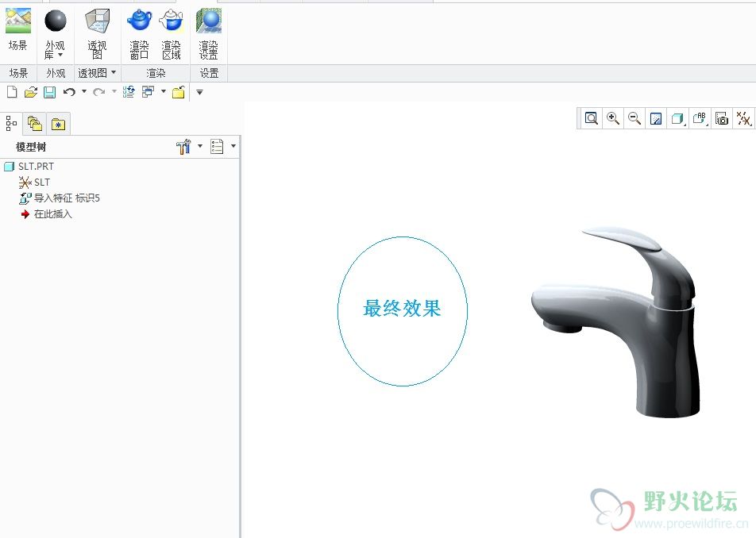Open 渲染设置 render settings
The height and width of the screenshot is (538, 756).
coord(209,21)
